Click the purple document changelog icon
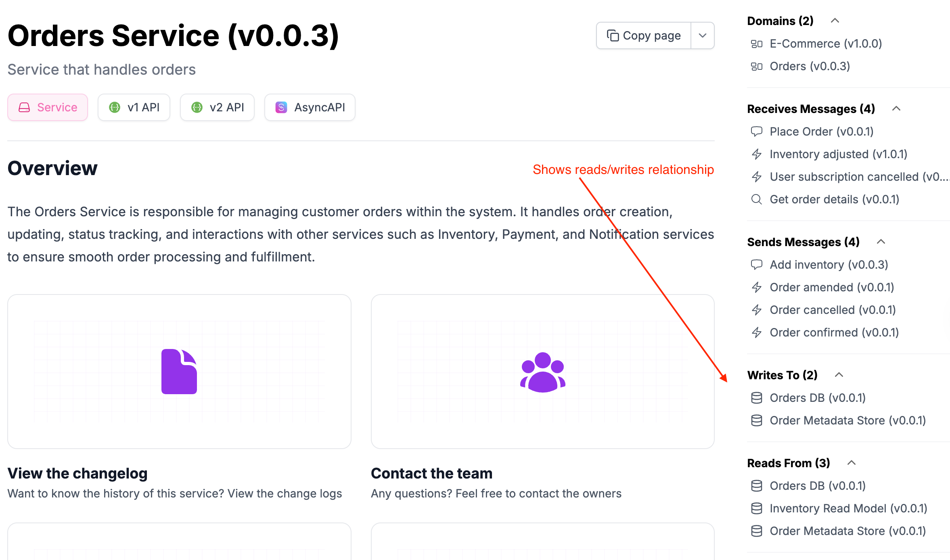950x560 pixels. [179, 371]
